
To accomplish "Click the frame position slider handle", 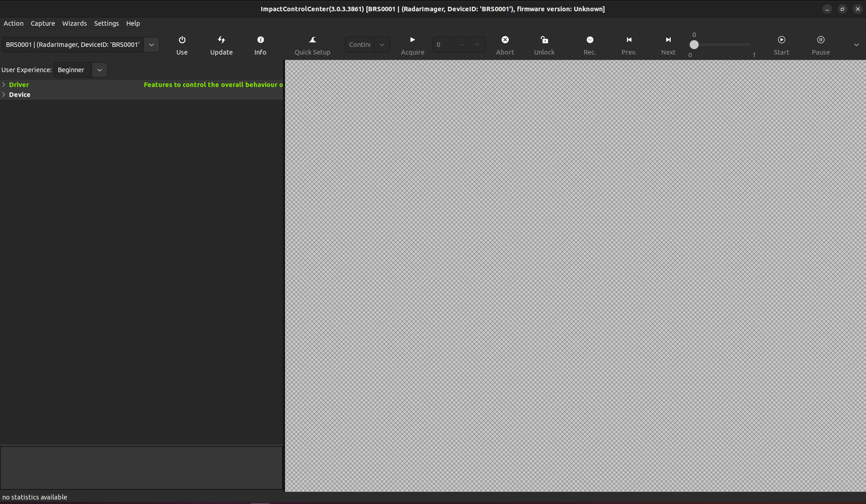I will pos(694,45).
